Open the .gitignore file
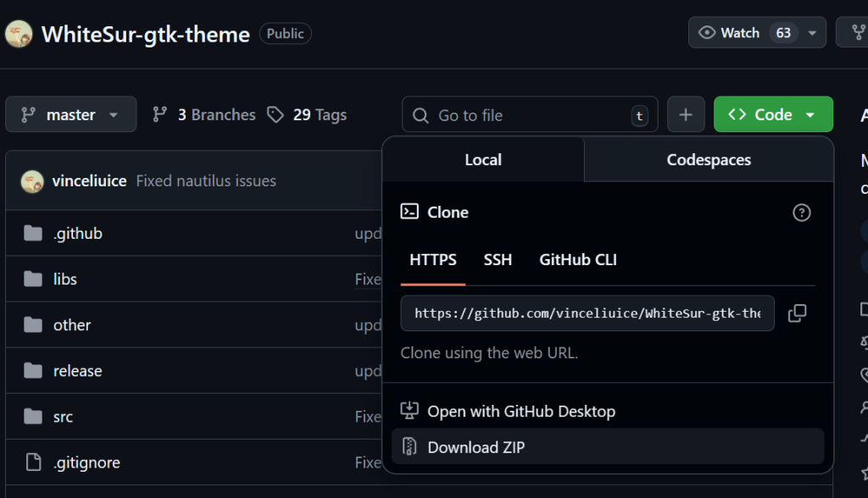The image size is (868, 498). pyautogui.click(x=86, y=462)
